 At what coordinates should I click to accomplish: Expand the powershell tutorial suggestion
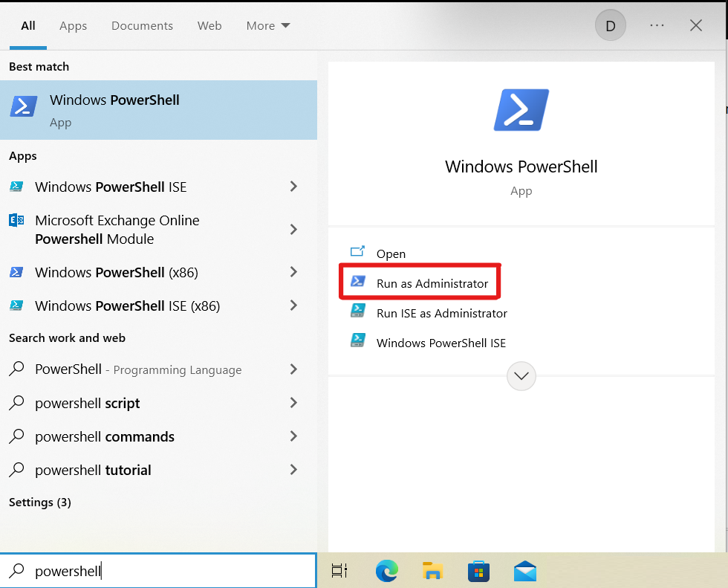[293, 470]
